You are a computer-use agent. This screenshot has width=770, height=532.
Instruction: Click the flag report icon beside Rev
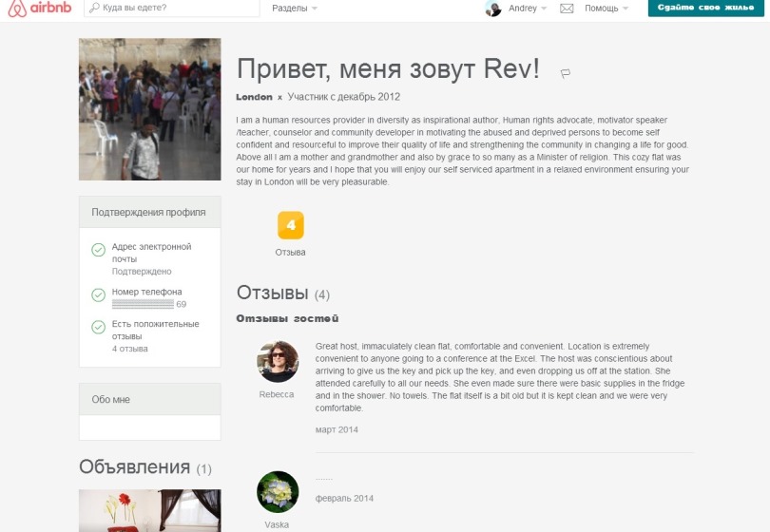[x=566, y=73]
